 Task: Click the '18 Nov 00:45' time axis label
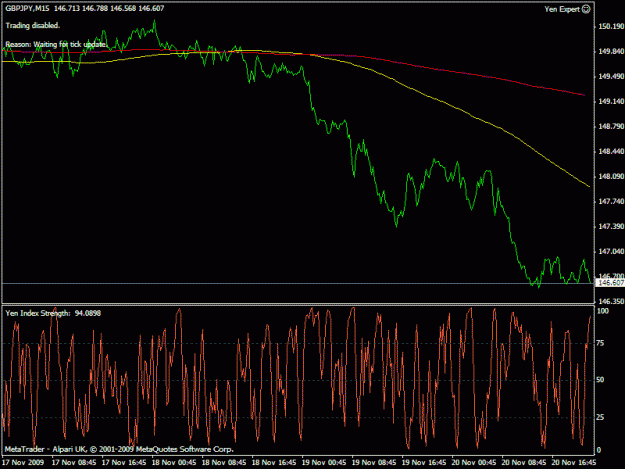pyautogui.click(x=174, y=463)
